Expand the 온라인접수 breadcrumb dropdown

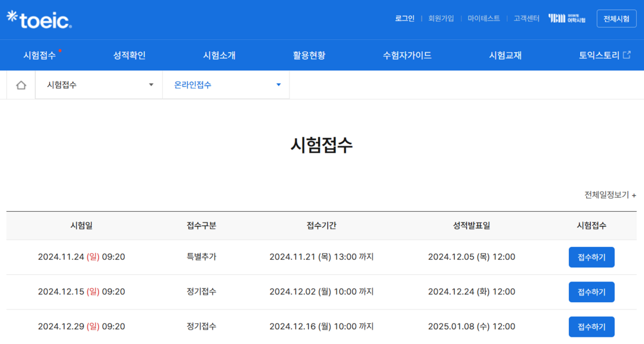226,85
